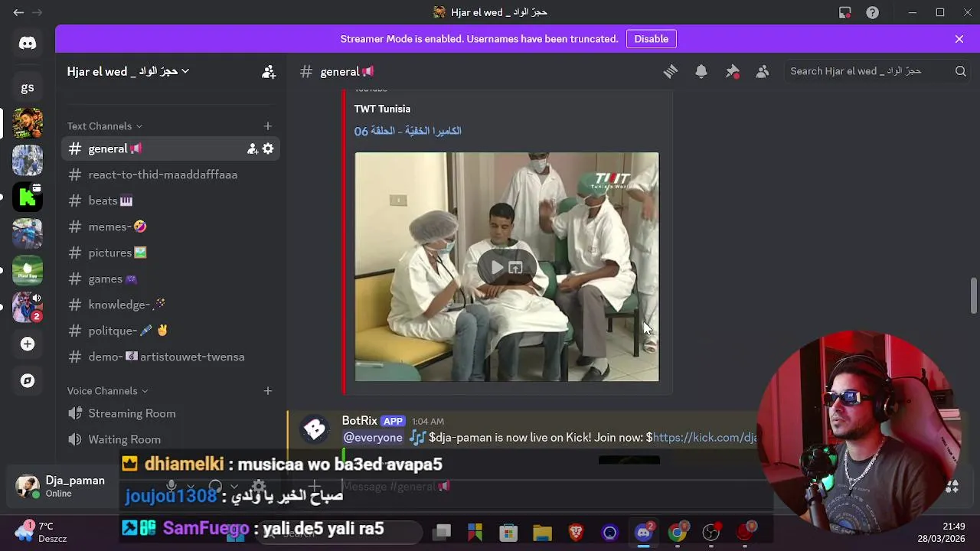980x551 pixels.
Task: Open the weather widget on taskbar
Action: pyautogui.click(x=41, y=533)
